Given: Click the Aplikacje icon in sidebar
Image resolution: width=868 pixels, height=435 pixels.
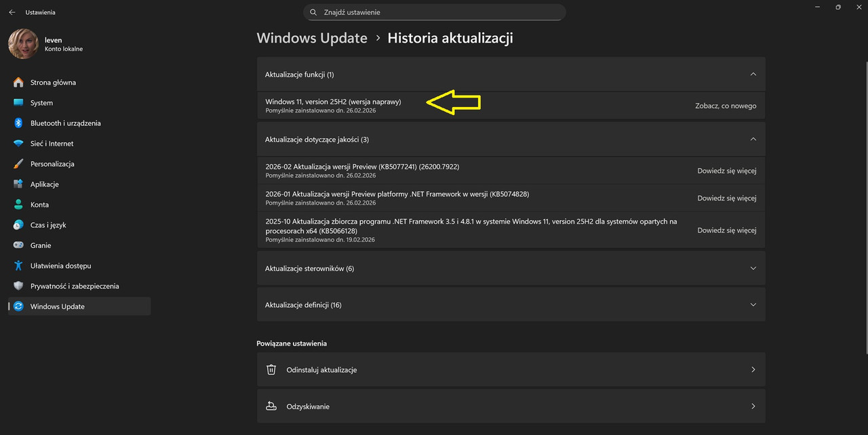Looking at the screenshot, I should pyautogui.click(x=18, y=184).
